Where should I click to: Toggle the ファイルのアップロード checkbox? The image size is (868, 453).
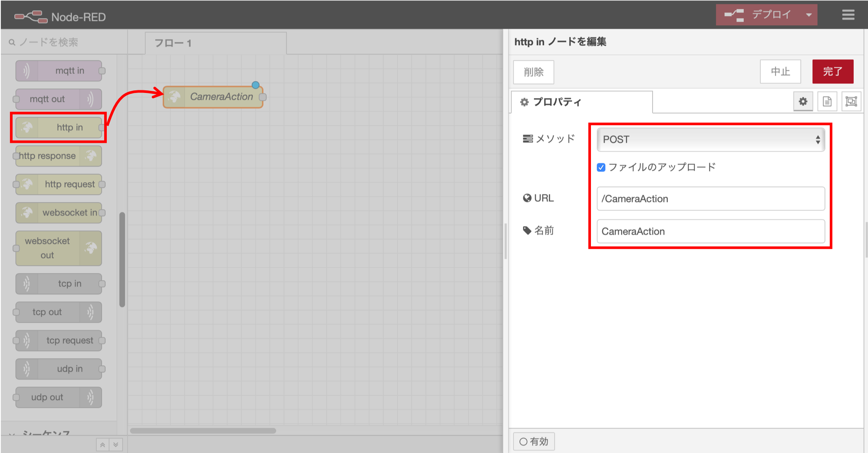[601, 168]
